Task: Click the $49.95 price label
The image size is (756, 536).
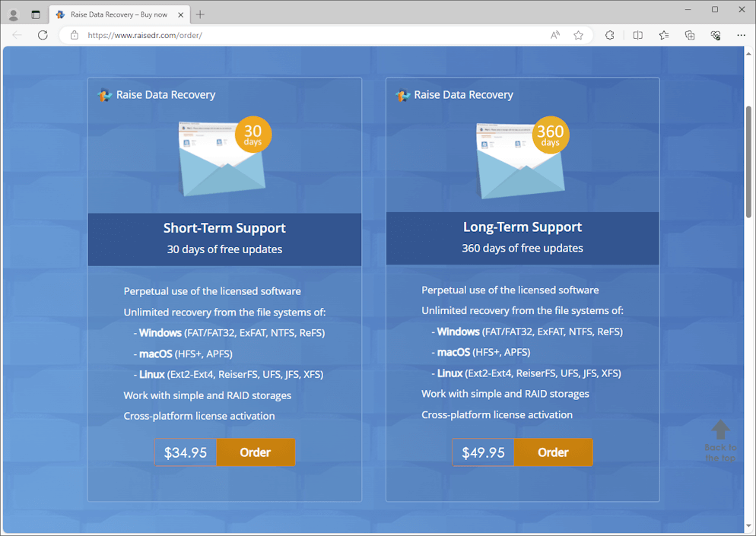Action: (483, 452)
